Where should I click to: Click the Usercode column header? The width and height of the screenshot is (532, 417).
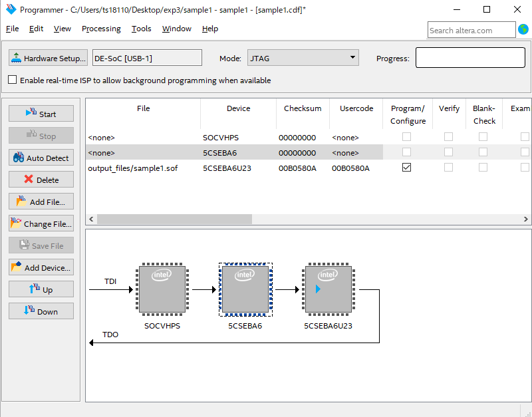(356, 114)
